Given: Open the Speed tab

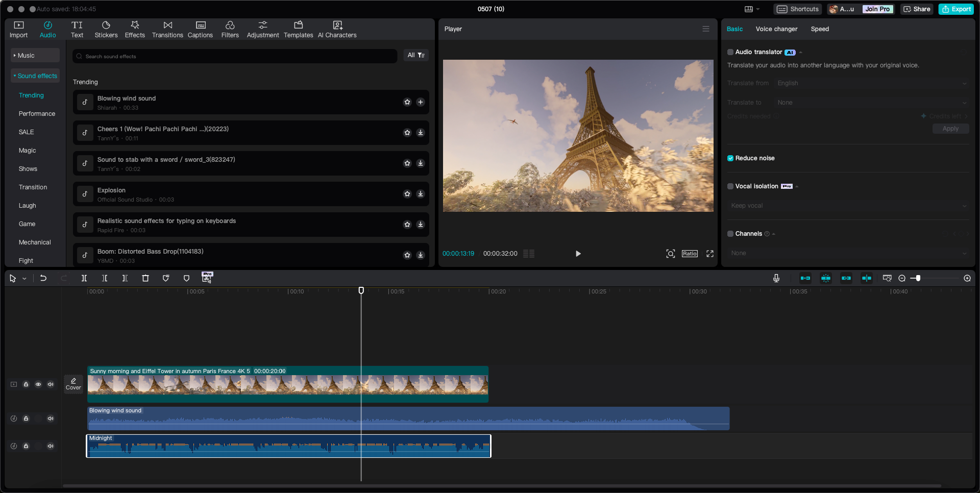Looking at the screenshot, I should tap(819, 29).
